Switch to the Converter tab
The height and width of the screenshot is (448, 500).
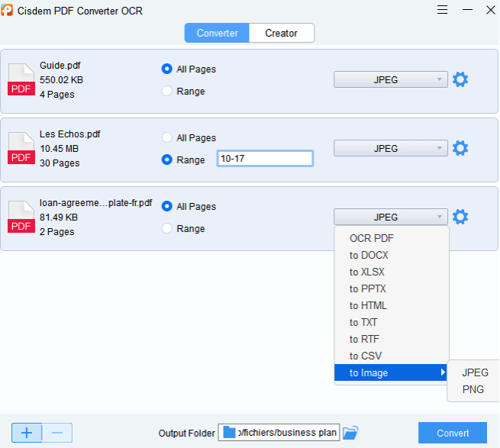[217, 33]
